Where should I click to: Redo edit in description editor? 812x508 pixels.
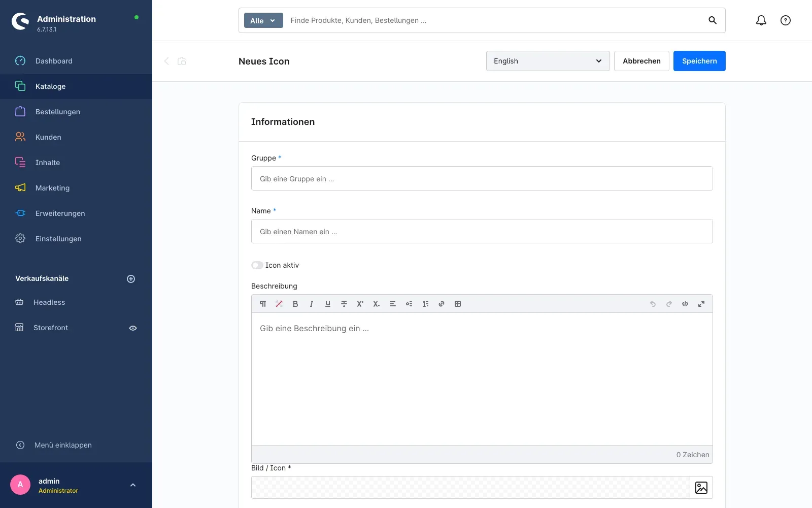[669, 304]
